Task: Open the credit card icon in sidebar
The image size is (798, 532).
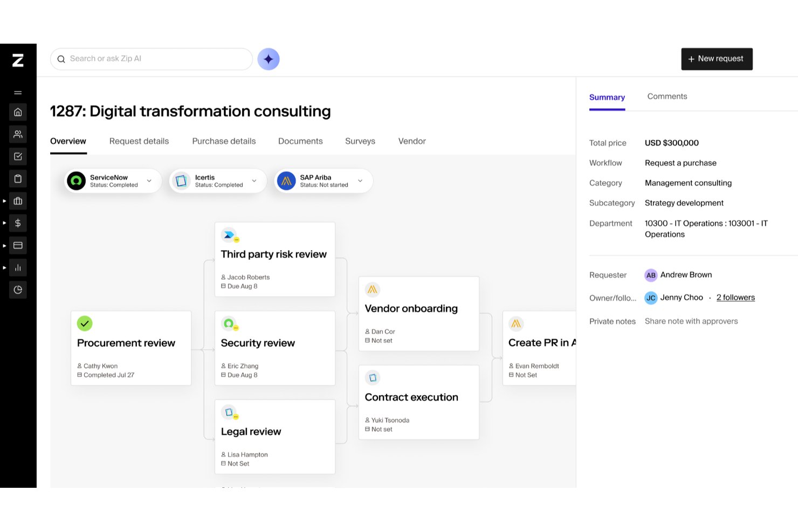Action: point(18,245)
